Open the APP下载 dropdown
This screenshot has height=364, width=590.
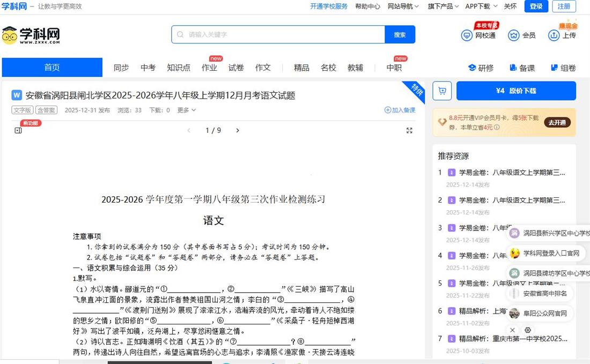[x=481, y=6]
